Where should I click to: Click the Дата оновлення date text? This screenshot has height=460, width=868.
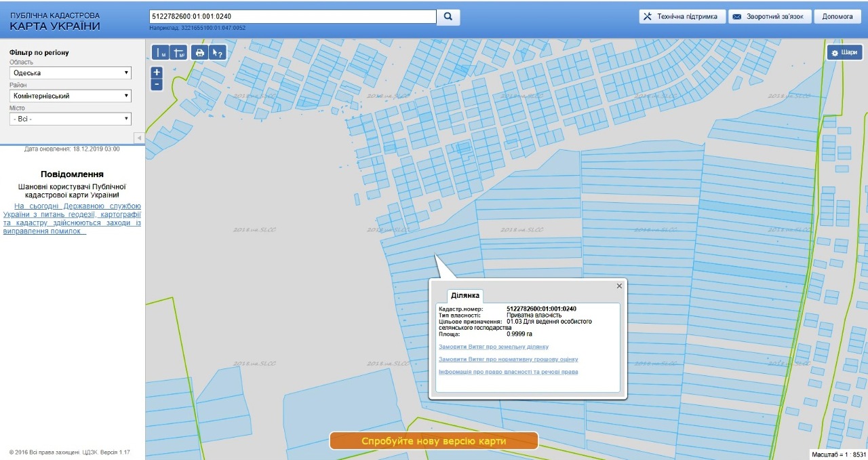[x=72, y=149]
